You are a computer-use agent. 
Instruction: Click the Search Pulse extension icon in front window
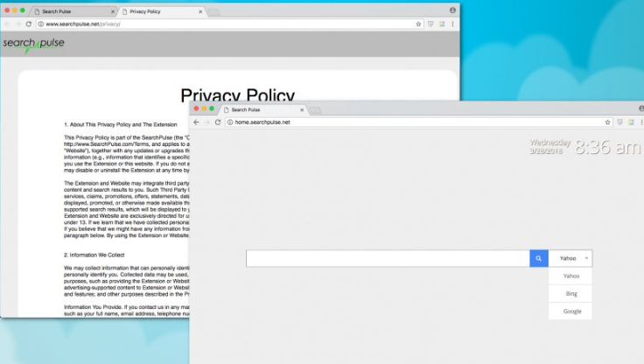pyautogui.click(x=631, y=122)
